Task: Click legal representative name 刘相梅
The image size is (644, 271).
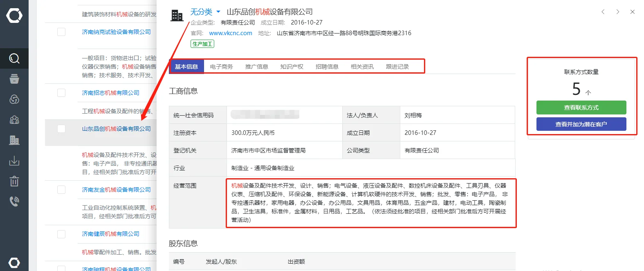Action: point(413,115)
